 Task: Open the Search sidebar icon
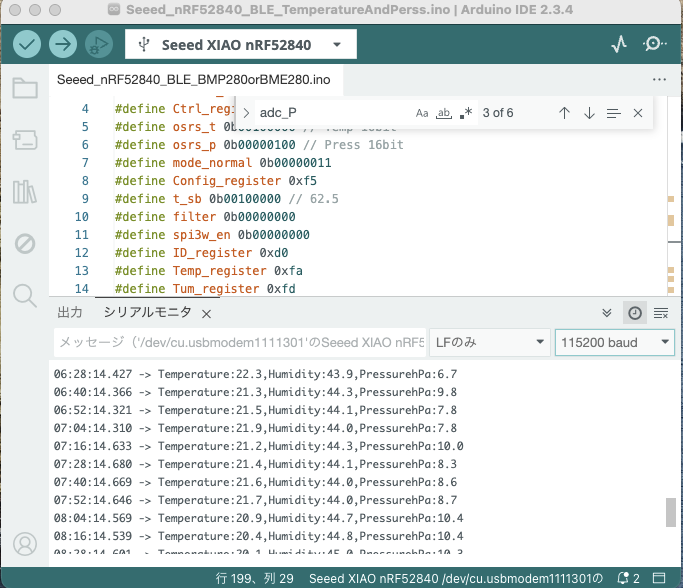[25, 296]
